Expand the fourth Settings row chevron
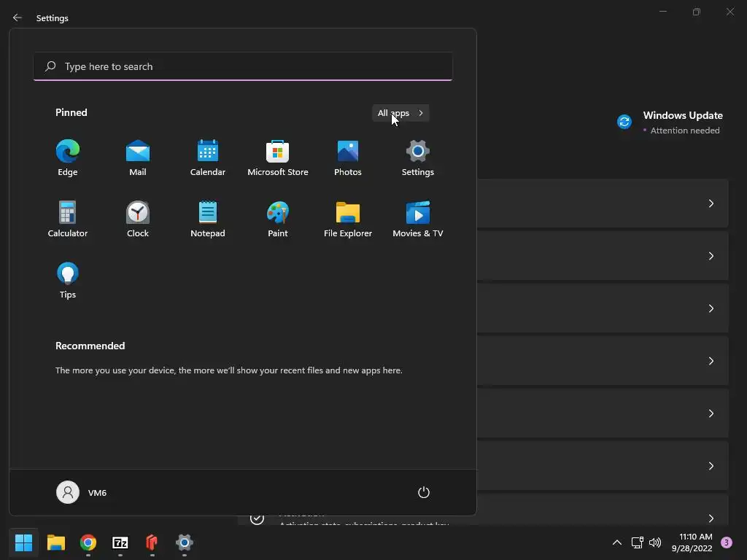 (711, 361)
